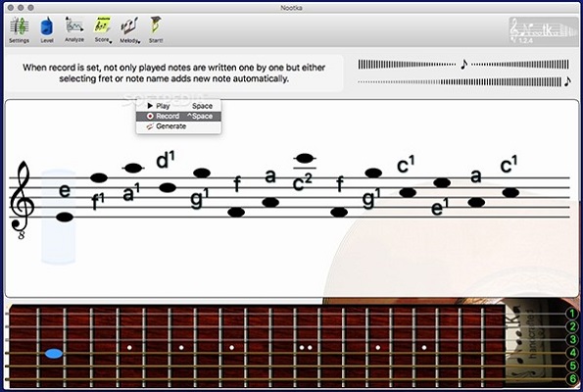Click the note icon in the pitch bar
Image resolution: width=583 pixels, height=392 pixels.
click(463, 65)
